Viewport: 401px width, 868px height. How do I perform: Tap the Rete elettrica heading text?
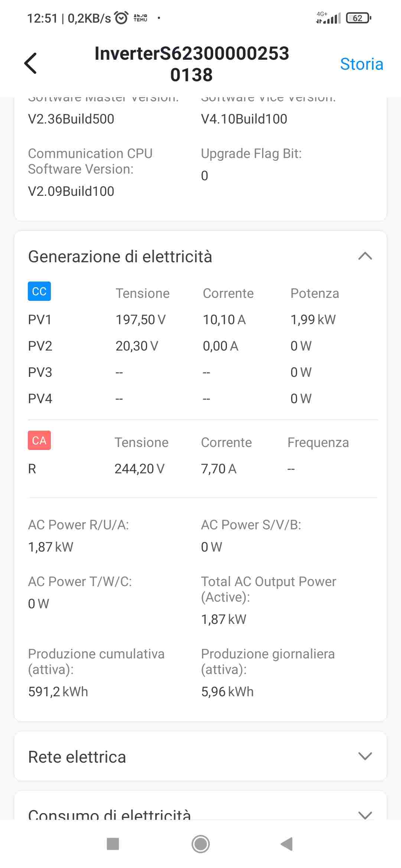point(77,757)
